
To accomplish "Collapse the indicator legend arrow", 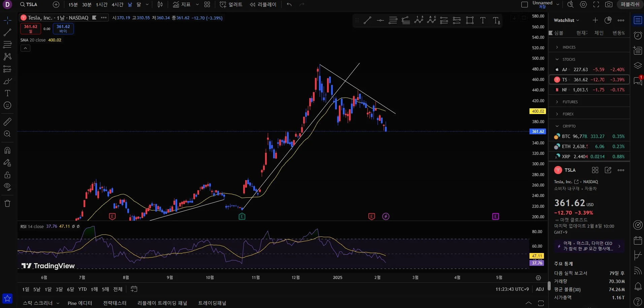I will (x=25, y=48).
